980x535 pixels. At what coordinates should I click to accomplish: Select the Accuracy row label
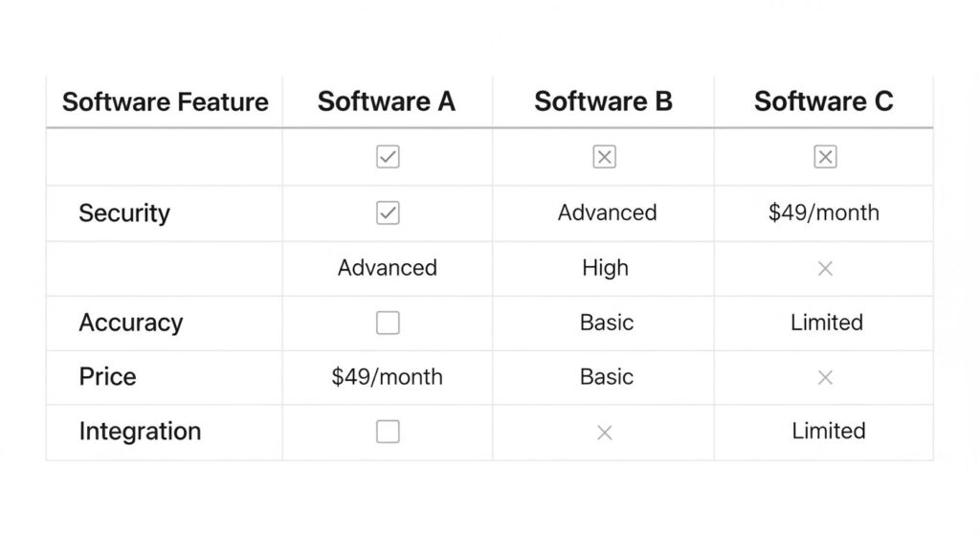click(x=130, y=323)
